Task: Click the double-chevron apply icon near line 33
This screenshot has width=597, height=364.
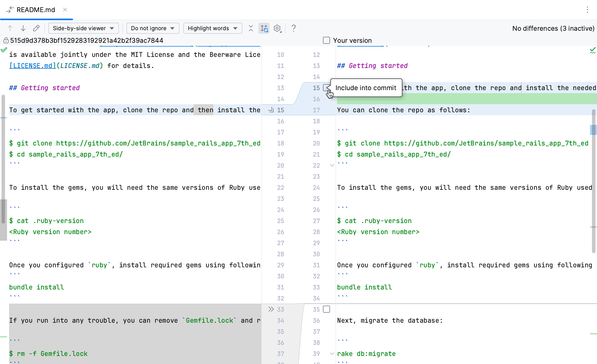Action: [271, 309]
